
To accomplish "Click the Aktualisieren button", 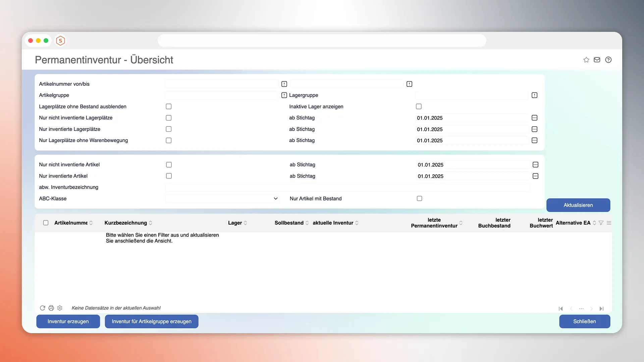I will pos(578,205).
